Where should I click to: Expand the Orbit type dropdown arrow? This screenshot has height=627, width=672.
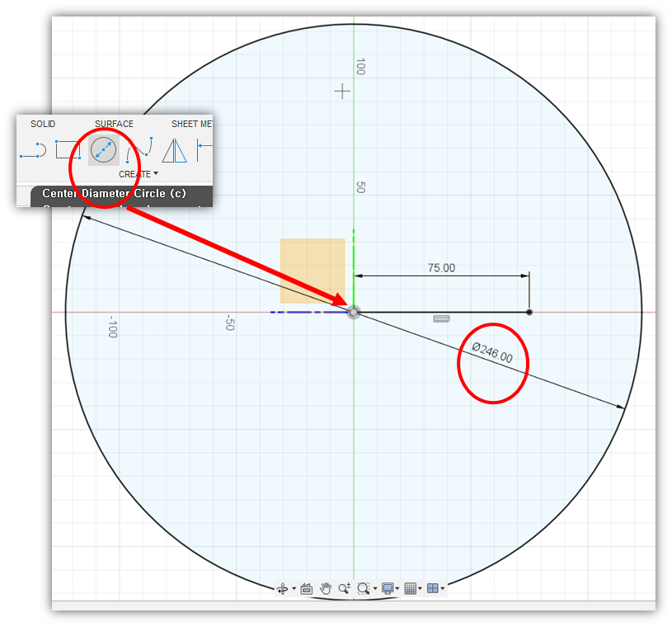tap(294, 588)
